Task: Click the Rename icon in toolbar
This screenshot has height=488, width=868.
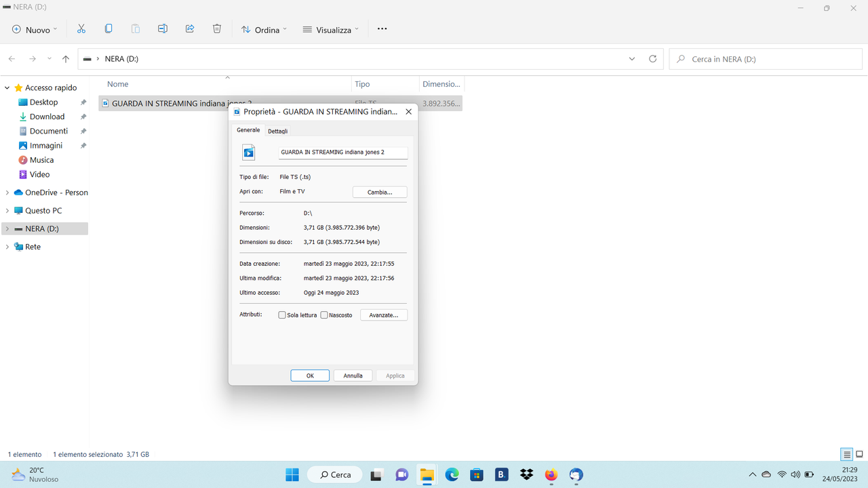Action: point(163,29)
